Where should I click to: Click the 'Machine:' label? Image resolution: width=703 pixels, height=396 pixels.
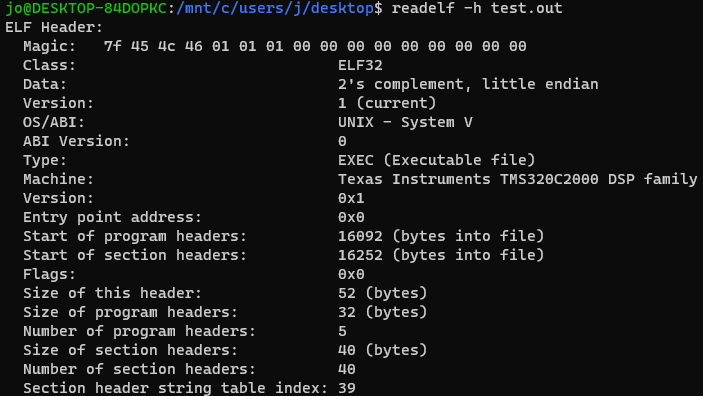coord(58,179)
